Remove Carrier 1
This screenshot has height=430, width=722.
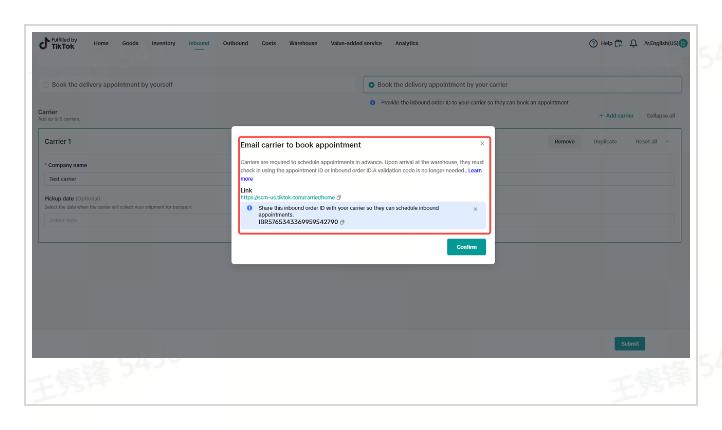565,142
